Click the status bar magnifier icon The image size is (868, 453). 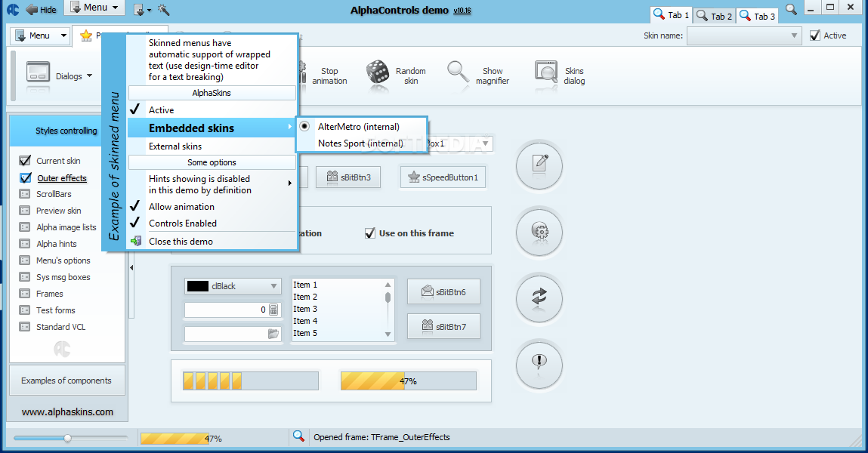tap(298, 436)
